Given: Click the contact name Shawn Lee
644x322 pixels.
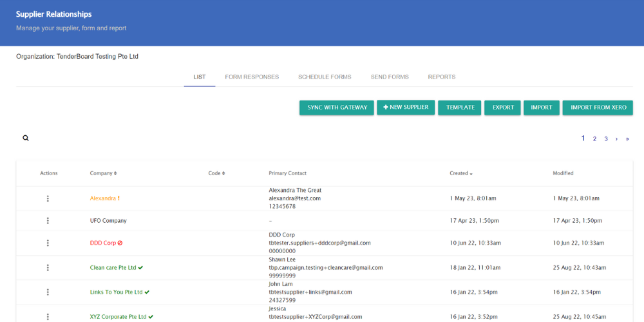Looking at the screenshot, I should [x=282, y=260].
